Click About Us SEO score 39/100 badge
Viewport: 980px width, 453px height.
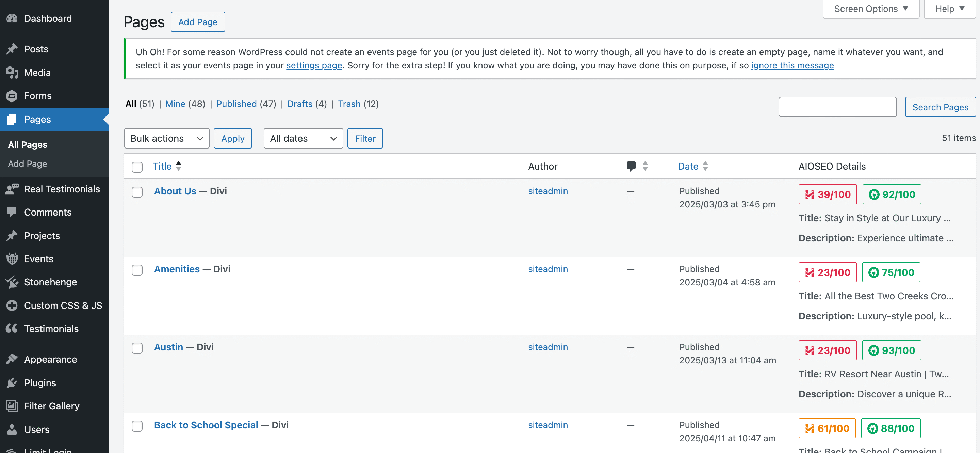point(828,194)
